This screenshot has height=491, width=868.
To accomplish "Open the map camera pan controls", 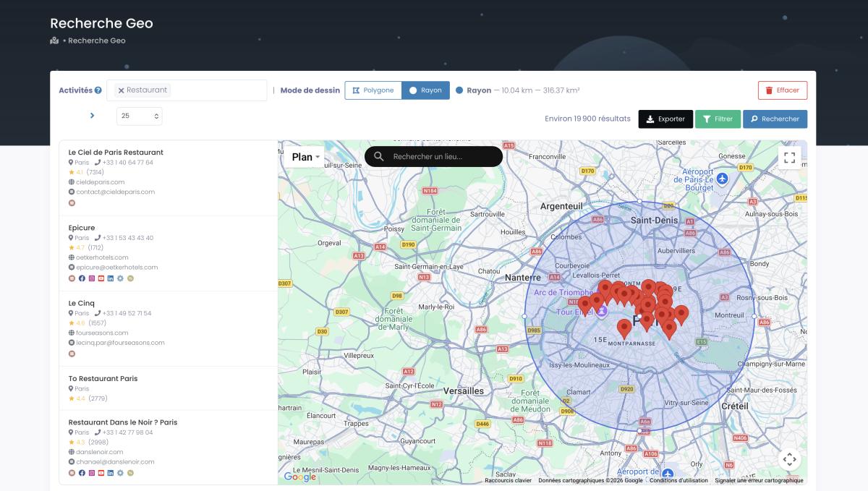I will coord(789,459).
